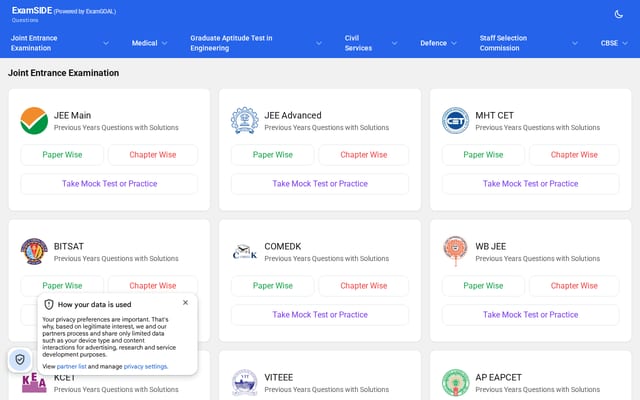Click the VITEEE logo
Screen dimensions: 640x400
click(244, 382)
